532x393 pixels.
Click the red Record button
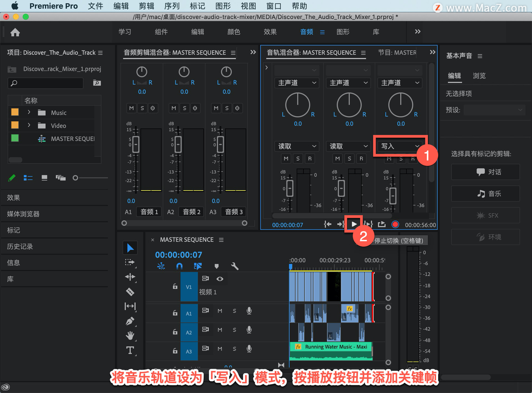click(395, 224)
